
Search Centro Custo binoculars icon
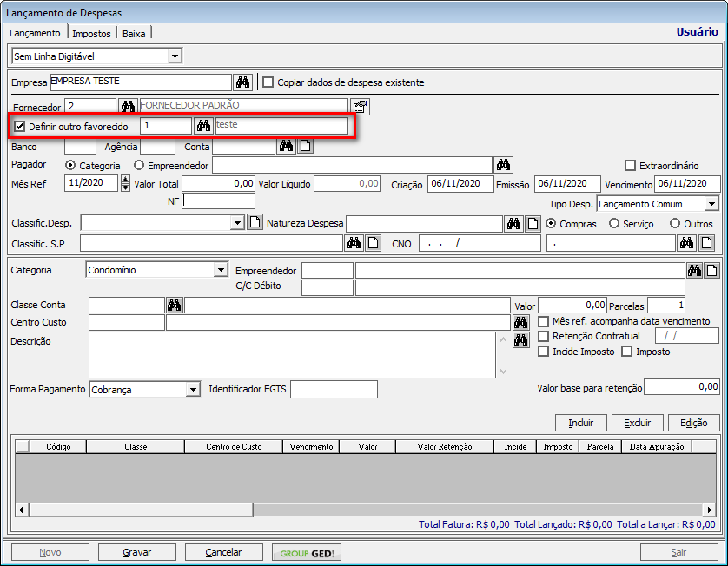point(521,322)
